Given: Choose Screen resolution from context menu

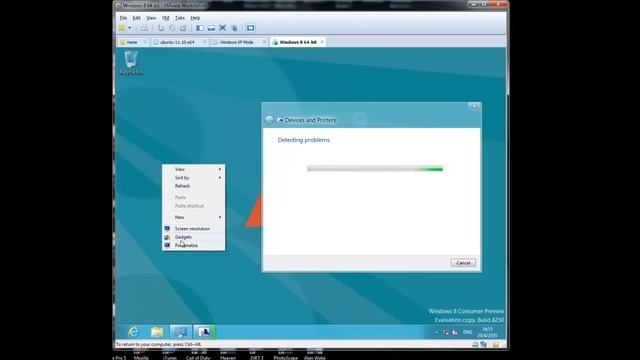Looking at the screenshot, I should (x=193, y=229).
